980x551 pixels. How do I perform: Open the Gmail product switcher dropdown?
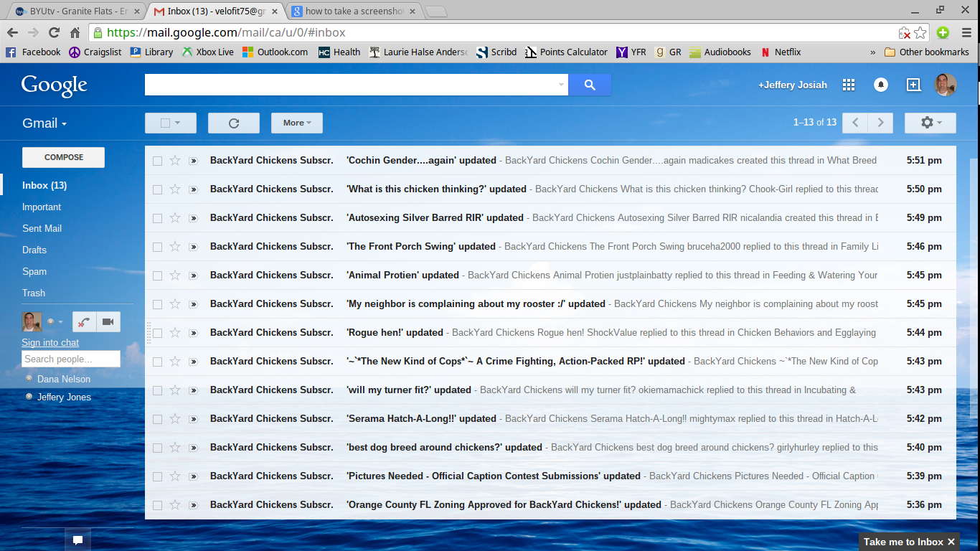tap(44, 123)
